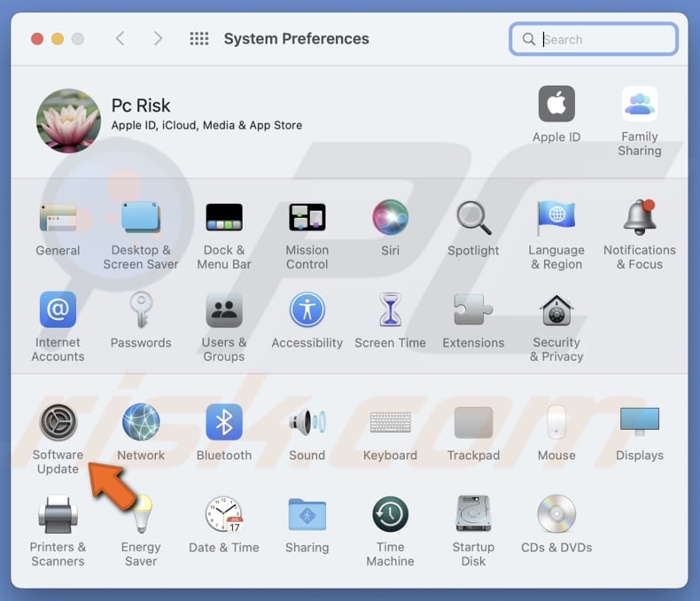The height and width of the screenshot is (601, 700).
Task: Open Network preferences
Action: point(141,422)
